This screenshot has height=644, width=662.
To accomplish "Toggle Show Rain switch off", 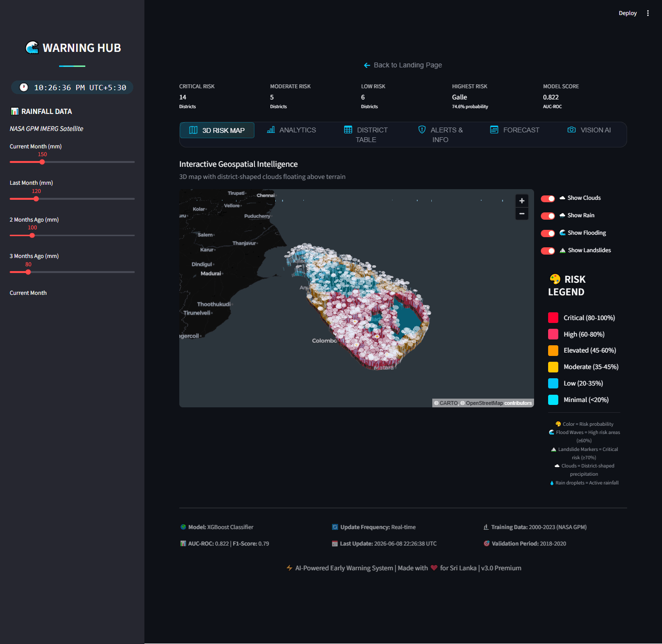I will tap(548, 216).
